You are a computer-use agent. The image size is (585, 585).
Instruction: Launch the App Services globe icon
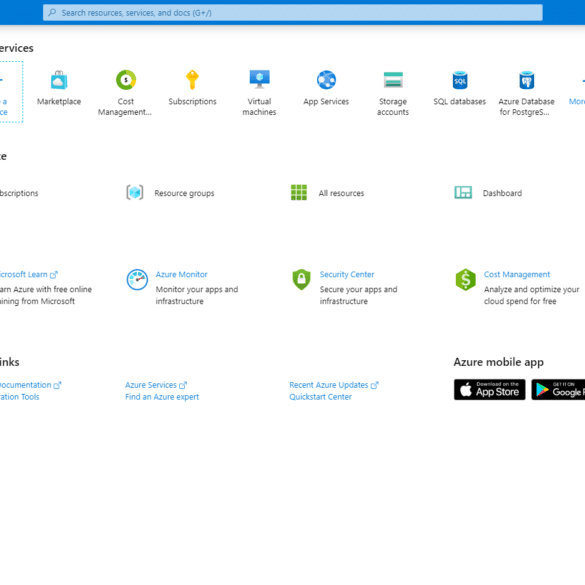(x=326, y=80)
